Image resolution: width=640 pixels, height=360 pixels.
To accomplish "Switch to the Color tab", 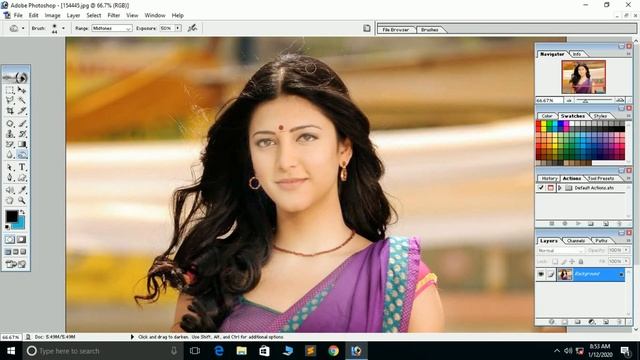I will [547, 116].
